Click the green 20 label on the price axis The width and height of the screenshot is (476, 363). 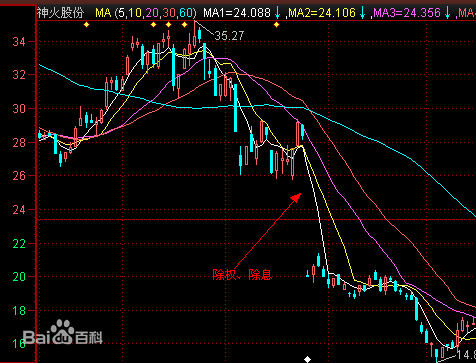[x=19, y=277]
